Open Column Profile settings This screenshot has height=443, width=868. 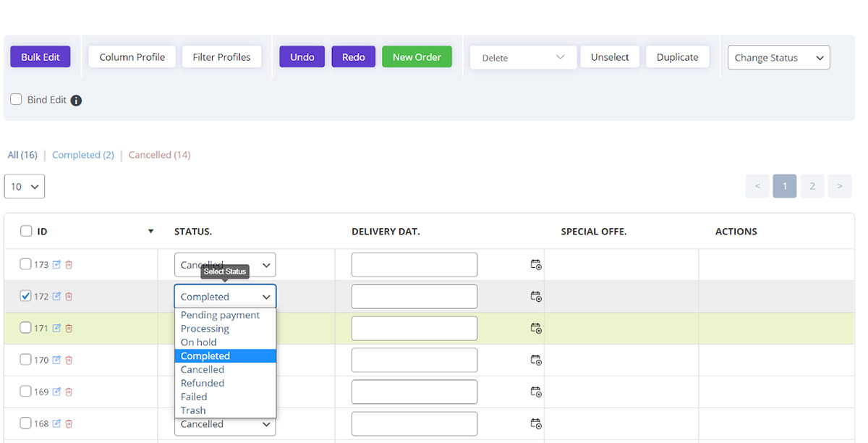132,57
